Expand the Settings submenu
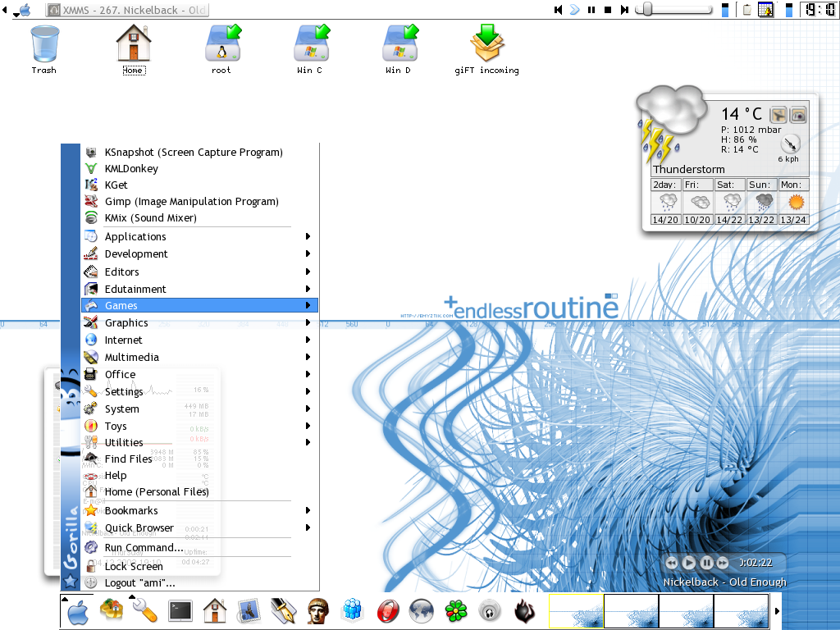Viewport: 840px width, 630px height. 199,391
